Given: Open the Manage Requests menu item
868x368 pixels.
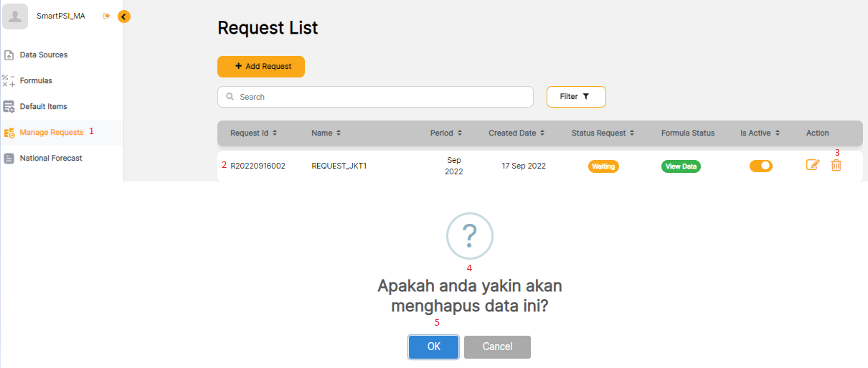Looking at the screenshot, I should [51, 133].
